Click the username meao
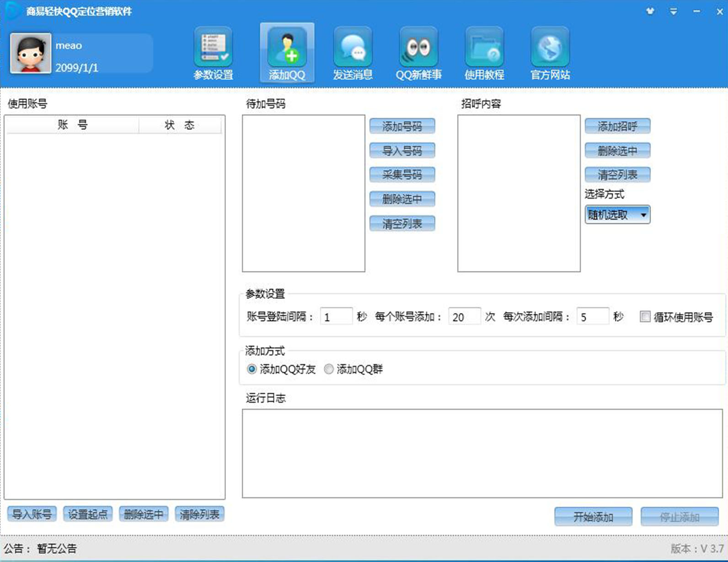 pos(69,46)
